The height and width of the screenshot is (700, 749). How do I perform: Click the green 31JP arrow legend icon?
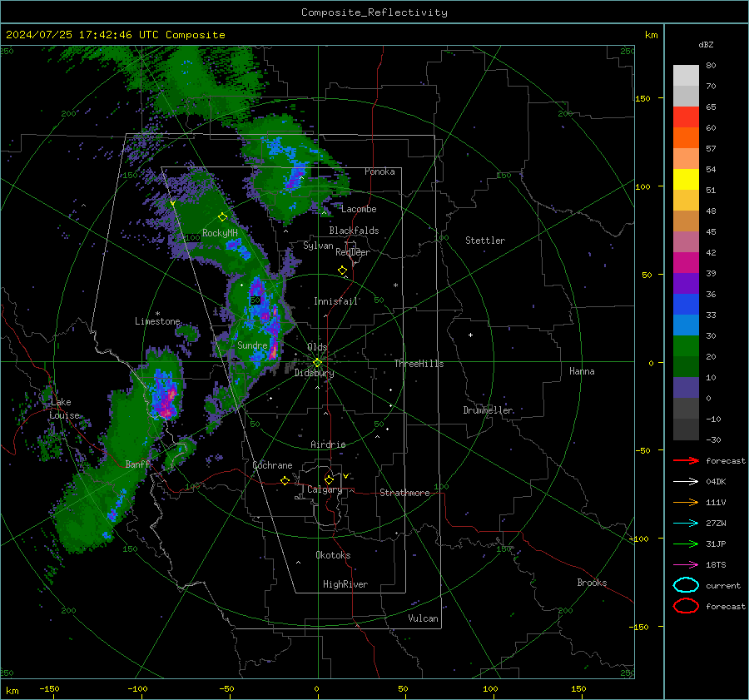pyautogui.click(x=686, y=544)
